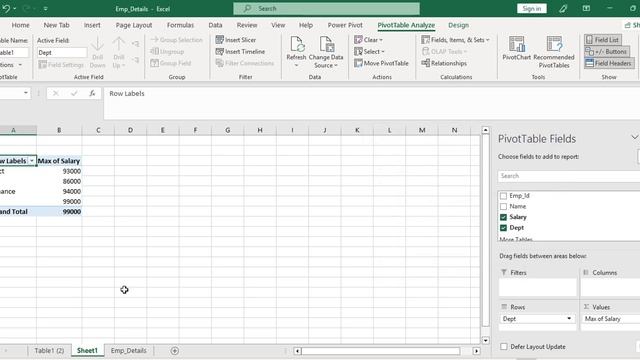Click the Drill Up arrow
This screenshot has height=360, width=640.
tap(119, 52)
